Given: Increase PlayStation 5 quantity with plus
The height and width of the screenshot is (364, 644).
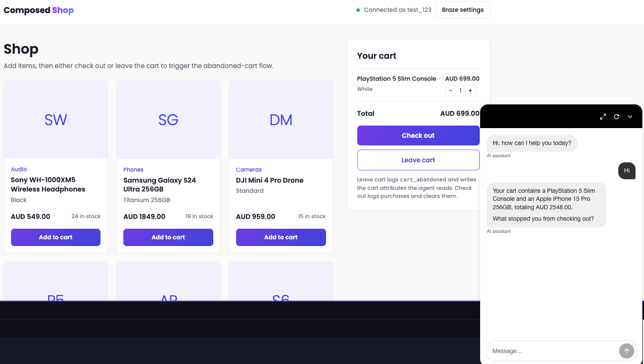Looking at the screenshot, I should 470,90.
